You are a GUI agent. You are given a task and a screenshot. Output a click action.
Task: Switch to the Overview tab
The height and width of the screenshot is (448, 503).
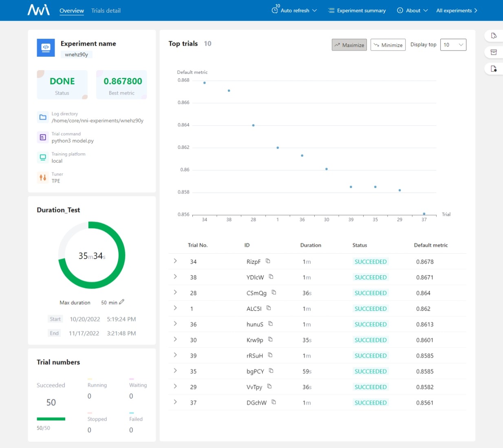click(x=72, y=11)
